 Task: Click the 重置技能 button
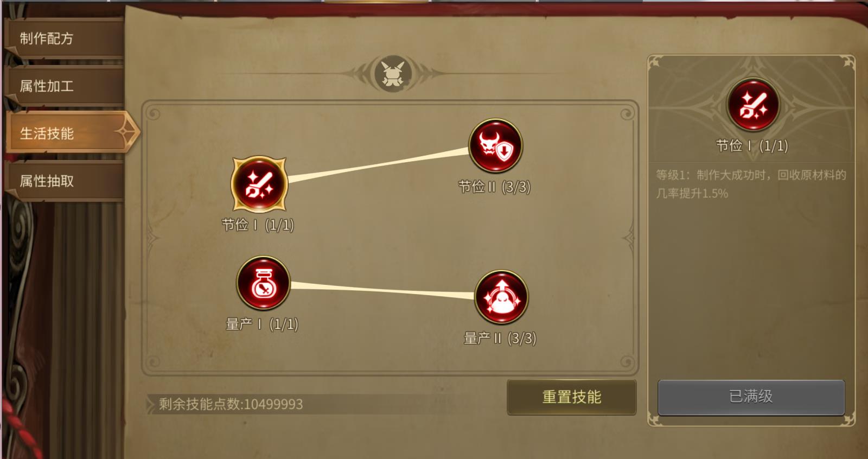click(x=572, y=397)
